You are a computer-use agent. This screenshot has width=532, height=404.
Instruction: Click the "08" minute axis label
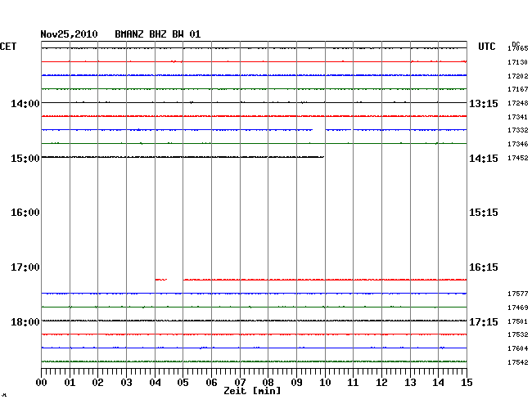pyautogui.click(x=268, y=383)
